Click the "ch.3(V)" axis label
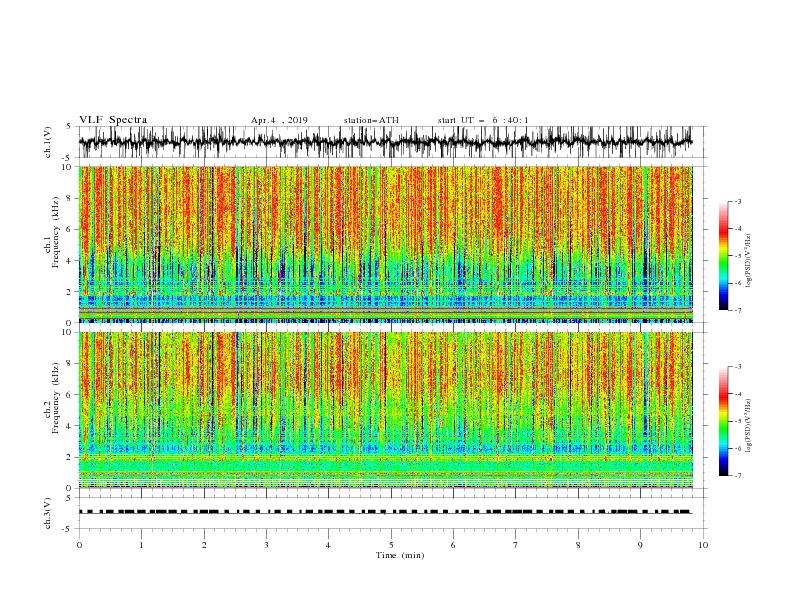 [48, 513]
